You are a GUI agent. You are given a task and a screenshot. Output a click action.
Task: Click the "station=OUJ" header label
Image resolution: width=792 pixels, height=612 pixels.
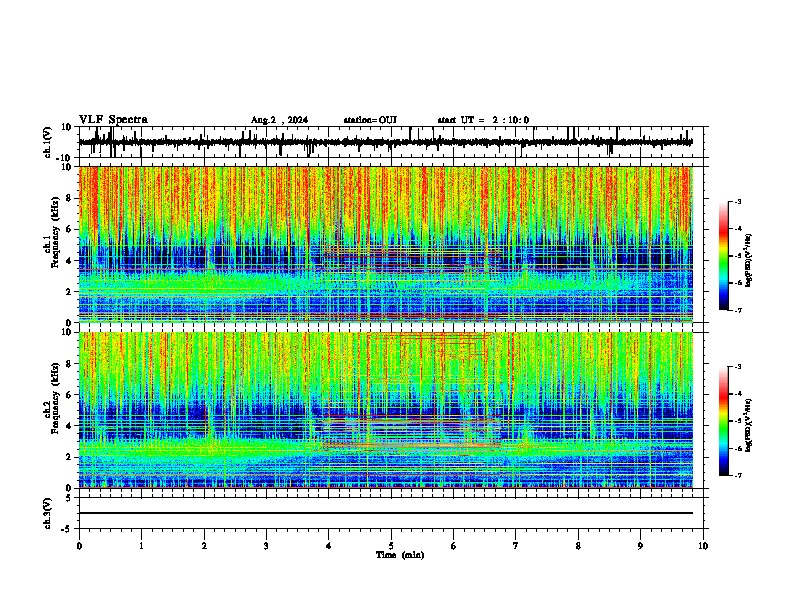click(x=370, y=120)
